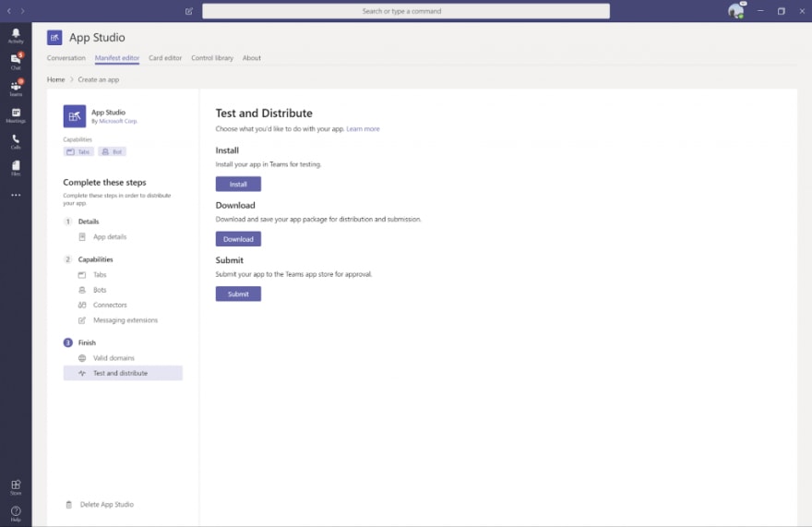Open the Activity feed in sidebar
Image resolution: width=812 pixels, height=527 pixels.
16,36
